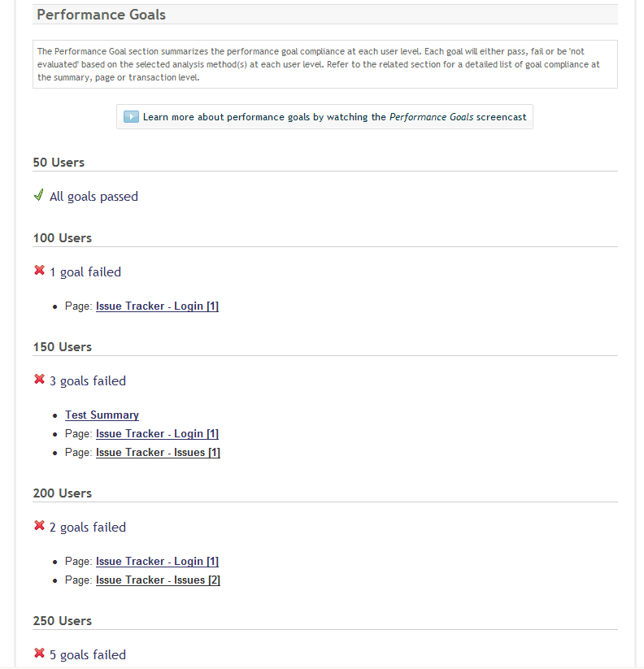Viewport: 644px width, 669px height.
Task: Click the screencast play icon
Action: click(x=131, y=116)
